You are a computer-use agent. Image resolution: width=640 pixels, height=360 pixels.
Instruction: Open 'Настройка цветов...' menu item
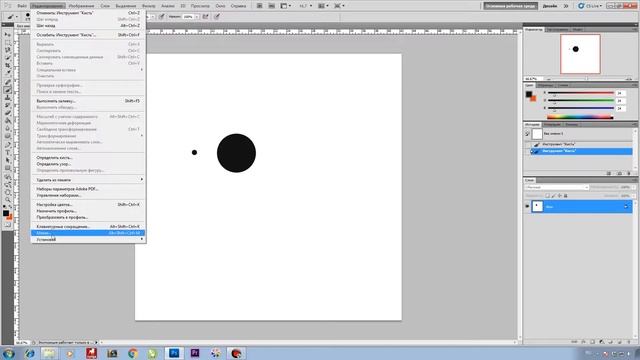(x=88, y=204)
